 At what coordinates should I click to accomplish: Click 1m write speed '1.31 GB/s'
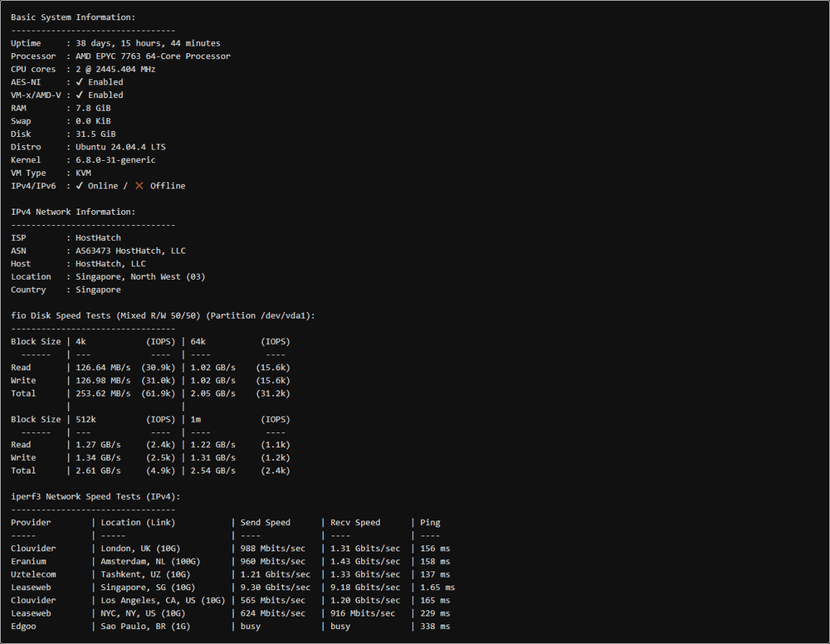pos(212,458)
